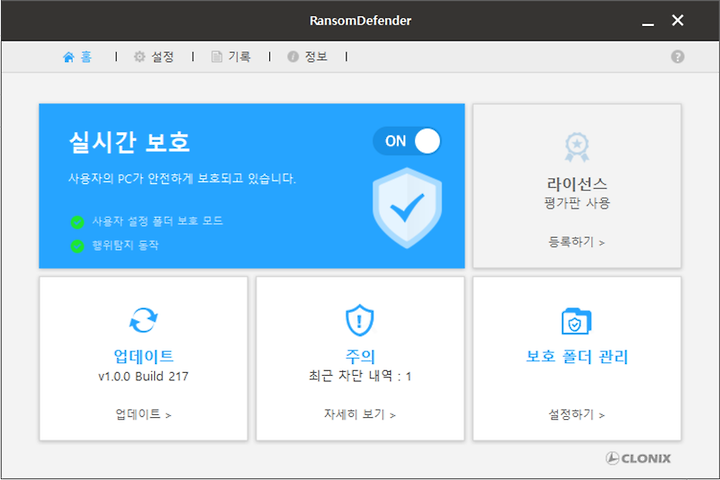Click the 업데이트 > link
This screenshot has width=720, height=480.
143,414
